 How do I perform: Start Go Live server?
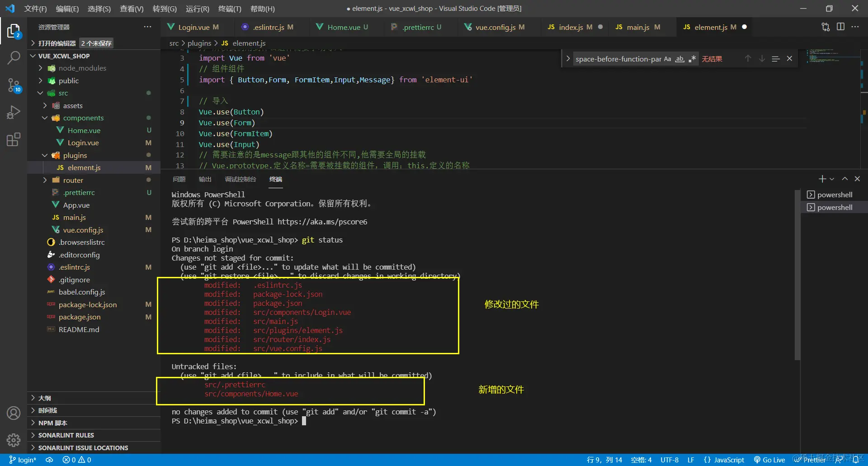coord(769,460)
